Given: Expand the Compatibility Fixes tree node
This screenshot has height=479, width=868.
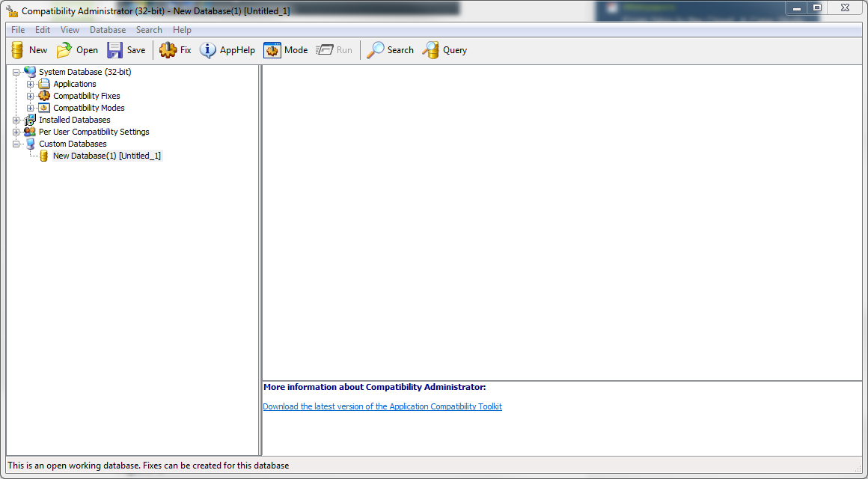Looking at the screenshot, I should pos(31,96).
